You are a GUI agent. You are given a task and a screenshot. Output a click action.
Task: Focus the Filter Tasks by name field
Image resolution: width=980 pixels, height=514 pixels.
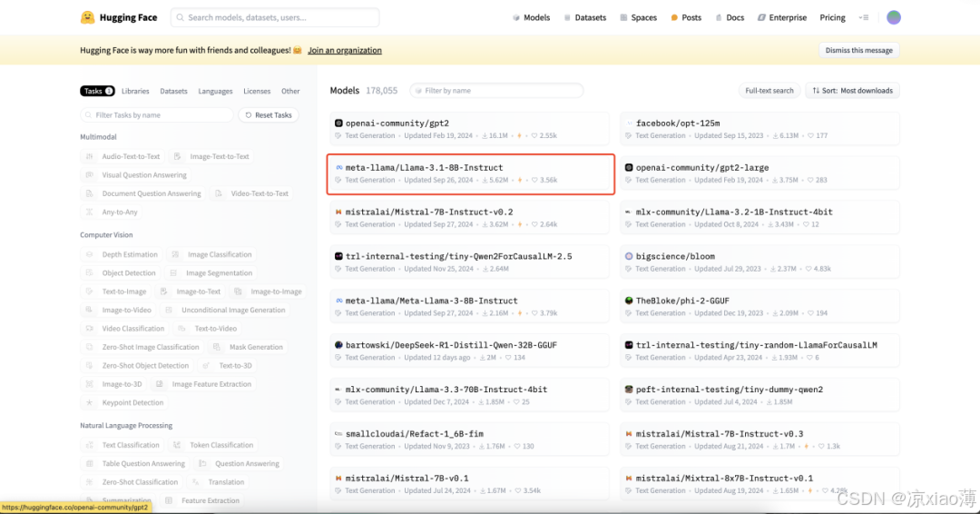coord(157,115)
